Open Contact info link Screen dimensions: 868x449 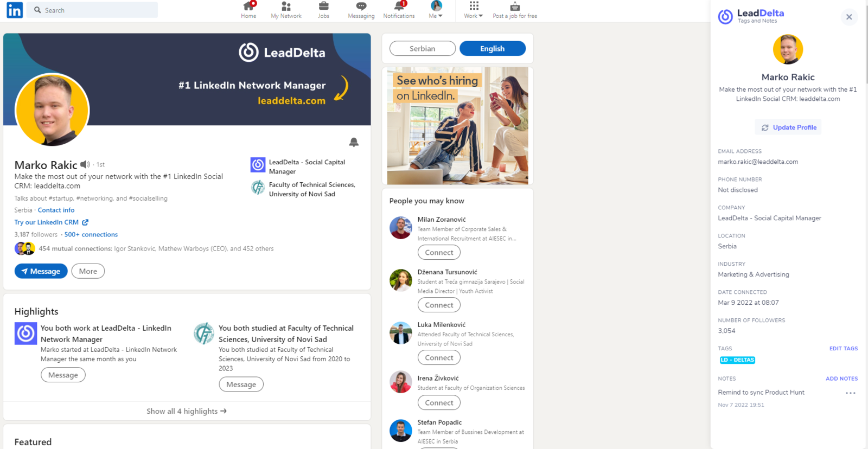(56, 210)
